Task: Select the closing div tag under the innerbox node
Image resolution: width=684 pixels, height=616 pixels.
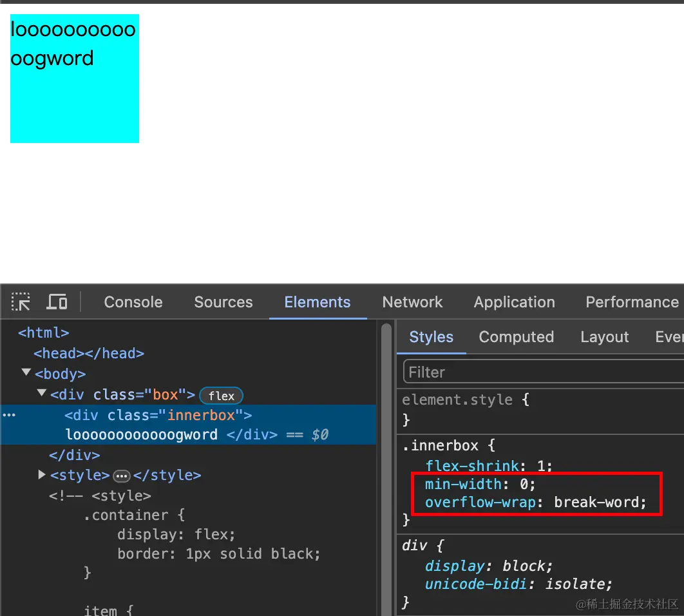Action: pos(74,456)
